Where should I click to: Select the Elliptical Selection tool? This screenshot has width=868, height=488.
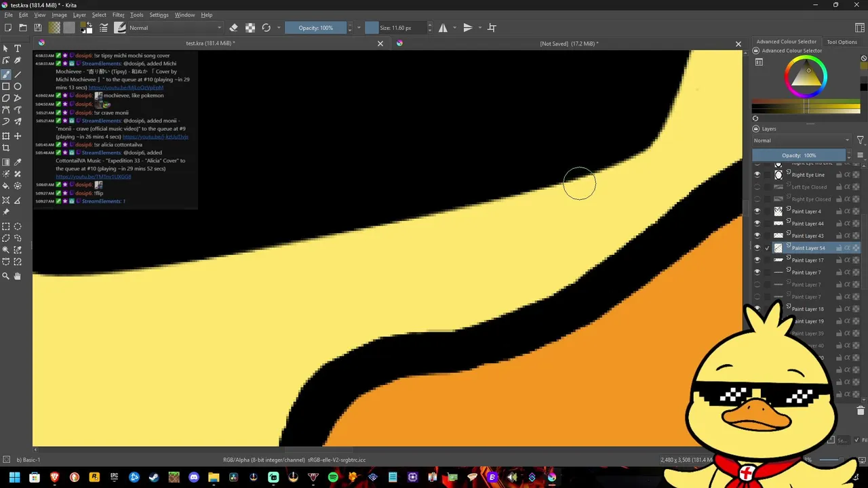tap(18, 226)
